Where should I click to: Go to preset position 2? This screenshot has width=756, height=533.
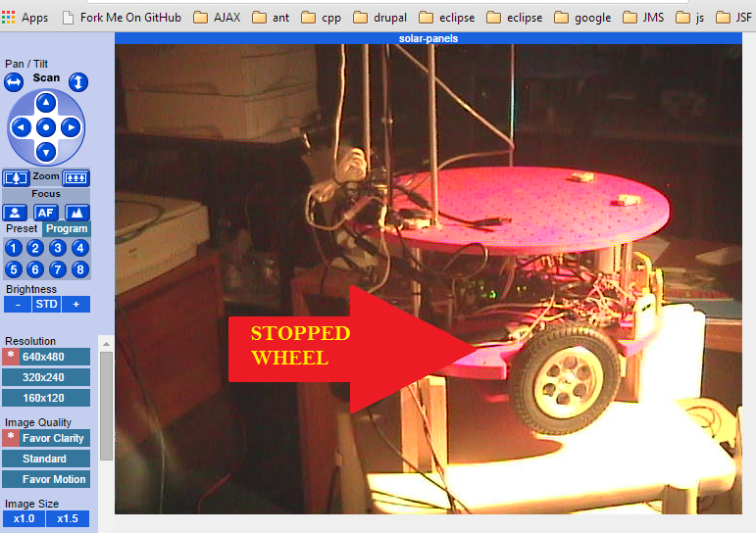[x=35, y=248]
